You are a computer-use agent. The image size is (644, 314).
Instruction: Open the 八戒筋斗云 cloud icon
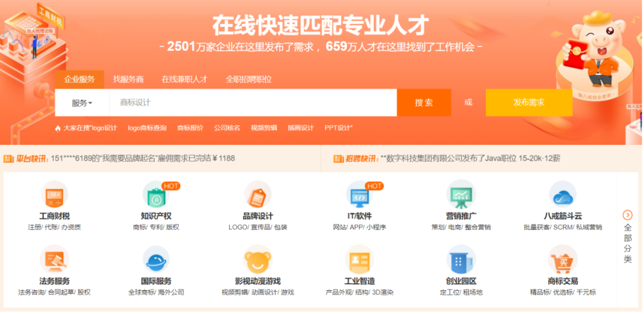pyautogui.click(x=562, y=195)
